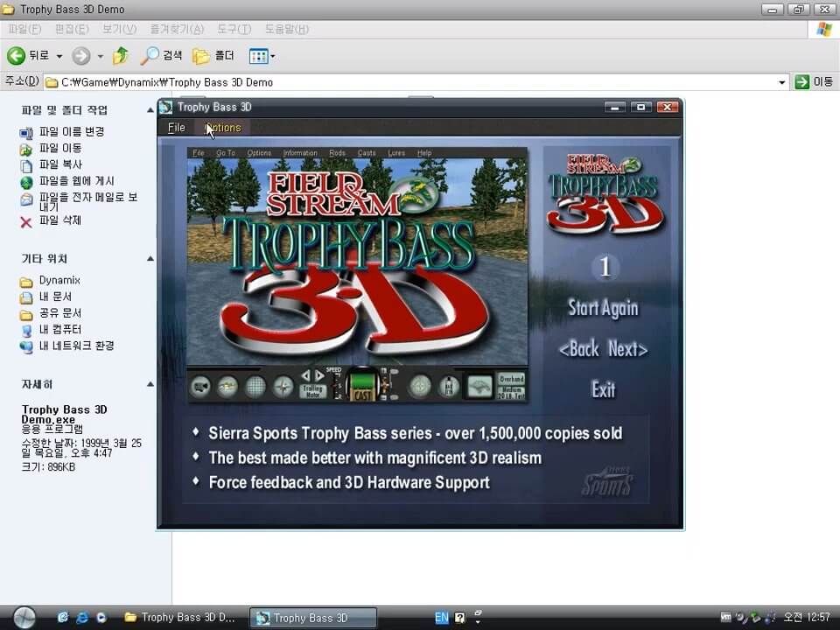Click the Views icon in Explorer toolbar
The width and height of the screenshot is (840, 630).
coord(259,56)
